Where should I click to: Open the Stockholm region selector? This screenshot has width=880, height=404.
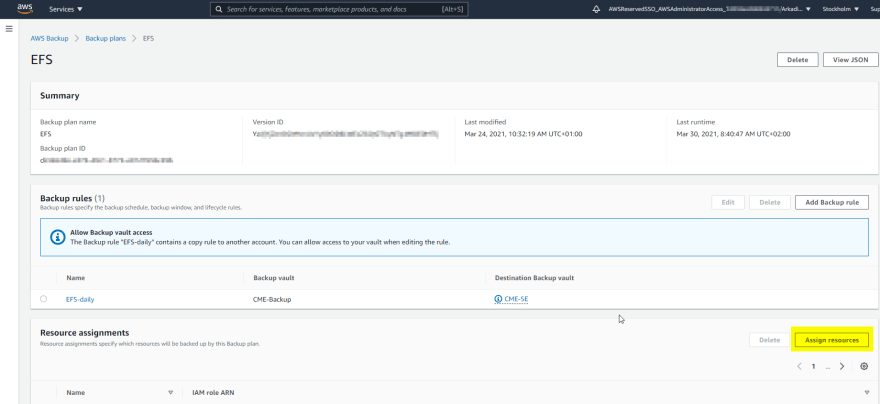(x=840, y=10)
